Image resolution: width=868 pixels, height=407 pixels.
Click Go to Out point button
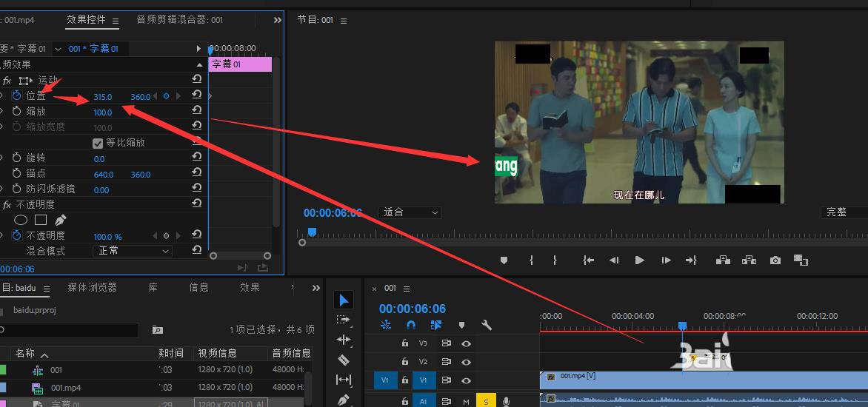(x=691, y=260)
